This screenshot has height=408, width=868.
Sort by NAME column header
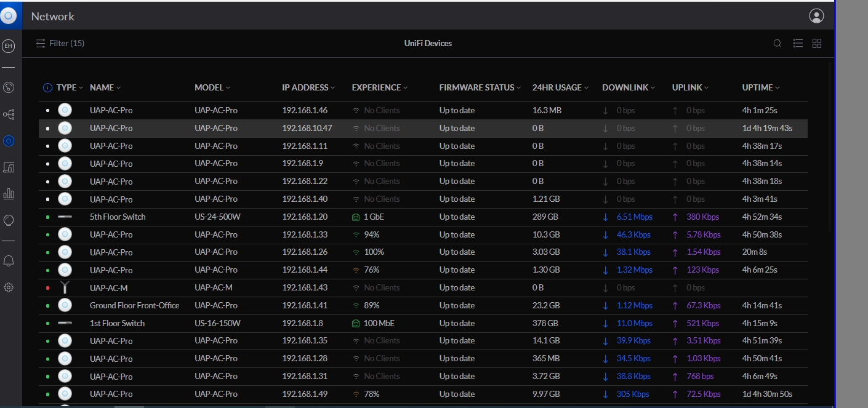click(x=105, y=88)
